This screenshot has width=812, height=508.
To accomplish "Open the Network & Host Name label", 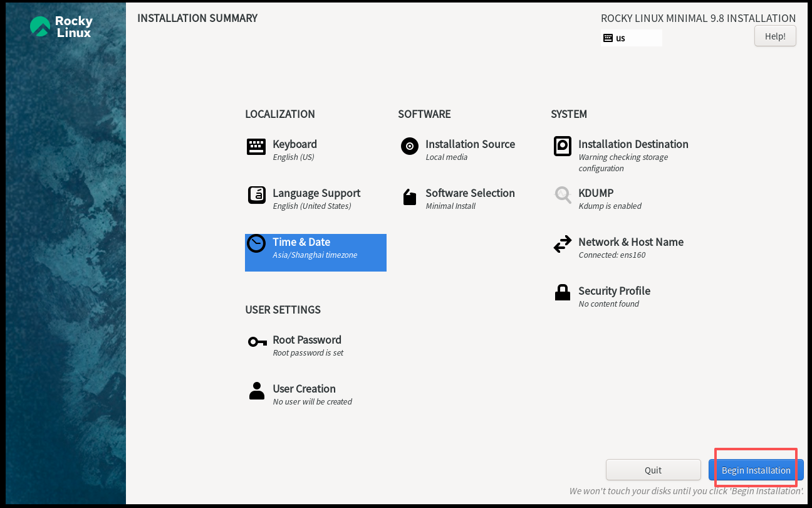I will point(631,242).
